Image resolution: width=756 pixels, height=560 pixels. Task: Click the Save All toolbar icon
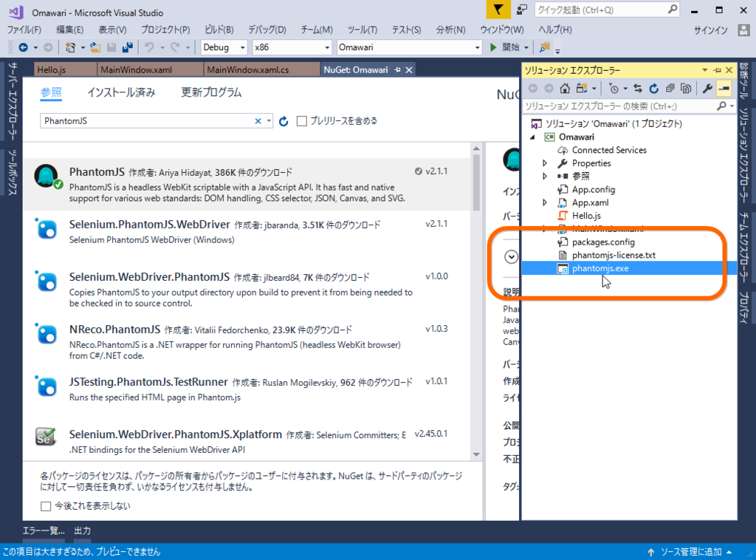(x=128, y=47)
